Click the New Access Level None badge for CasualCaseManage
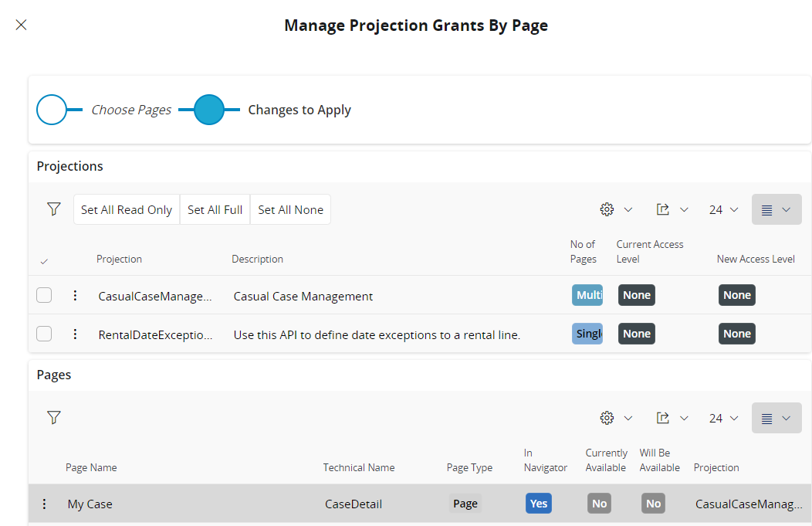This screenshot has width=812, height=526. 736,294
